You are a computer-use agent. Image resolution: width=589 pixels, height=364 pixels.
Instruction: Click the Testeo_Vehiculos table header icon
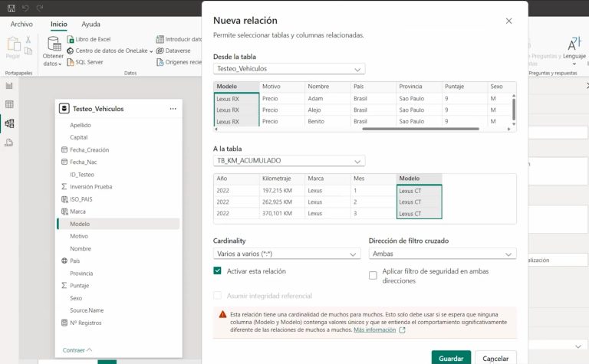tap(64, 109)
